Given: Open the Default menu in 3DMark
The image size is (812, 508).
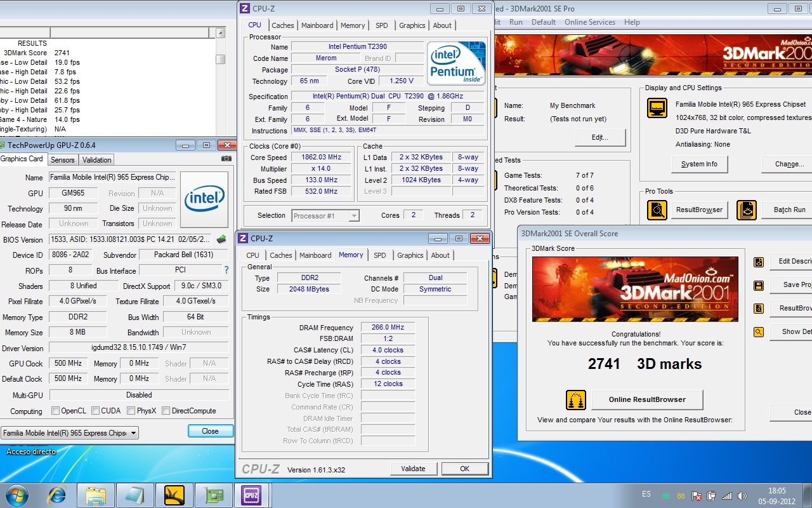Looking at the screenshot, I should coord(544,22).
